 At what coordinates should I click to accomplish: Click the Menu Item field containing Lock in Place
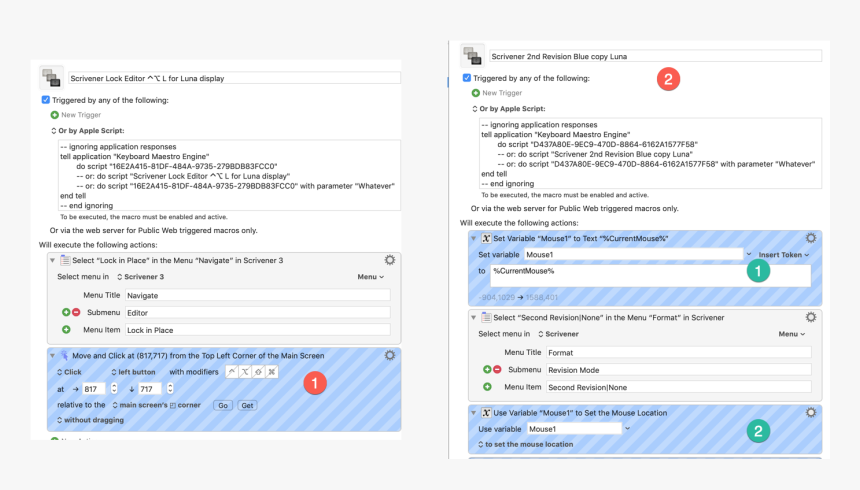(258, 330)
